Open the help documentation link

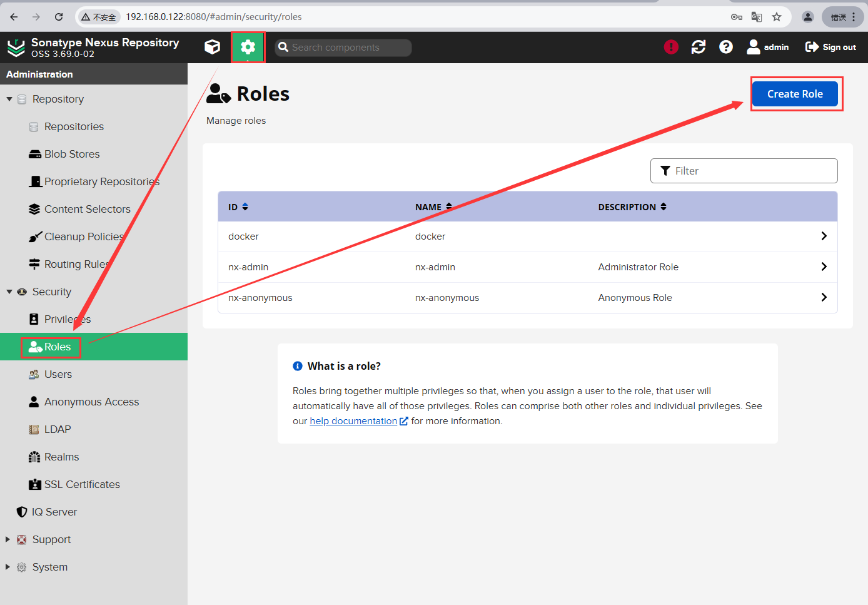(x=353, y=421)
